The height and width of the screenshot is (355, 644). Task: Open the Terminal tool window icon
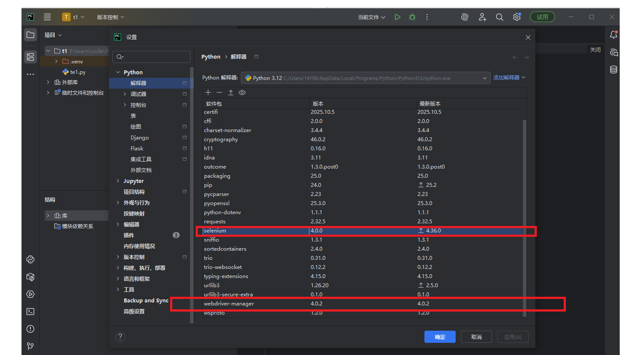click(30, 312)
